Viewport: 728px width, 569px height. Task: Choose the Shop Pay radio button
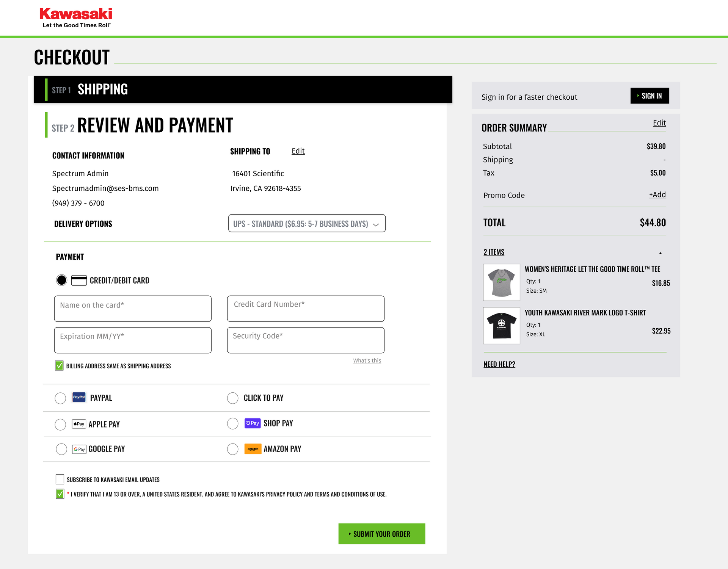232,423
